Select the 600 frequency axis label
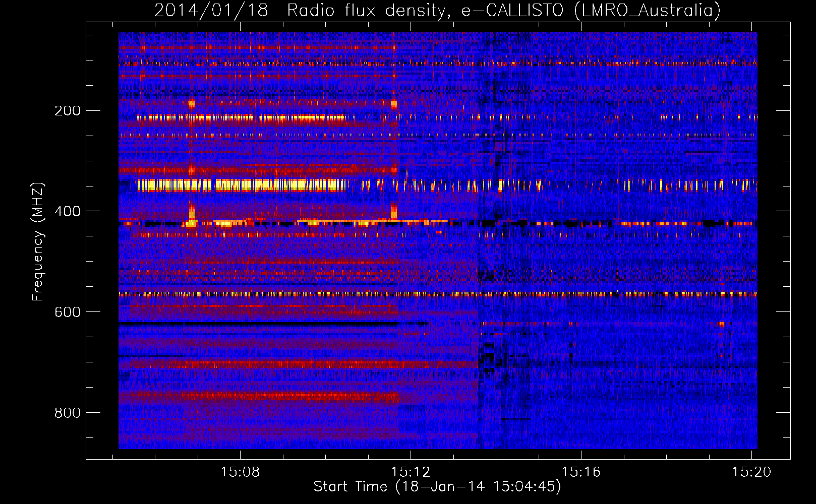 click(x=68, y=312)
